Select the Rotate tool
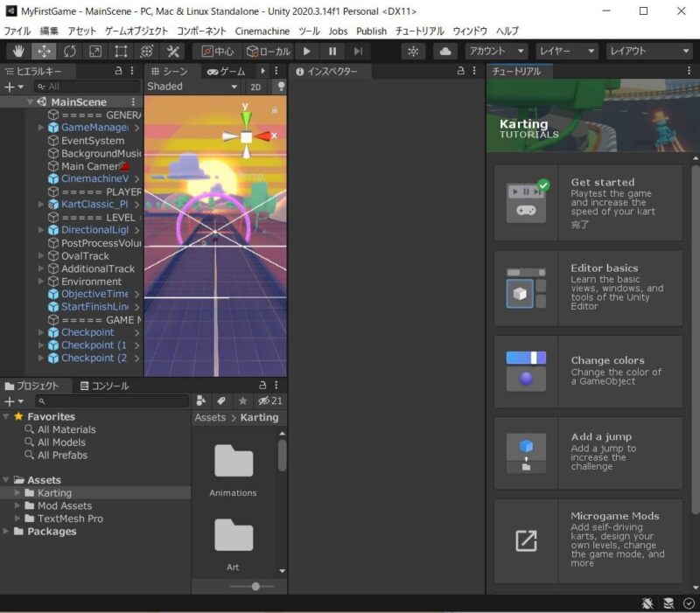This screenshot has height=613, width=700. (x=68, y=51)
